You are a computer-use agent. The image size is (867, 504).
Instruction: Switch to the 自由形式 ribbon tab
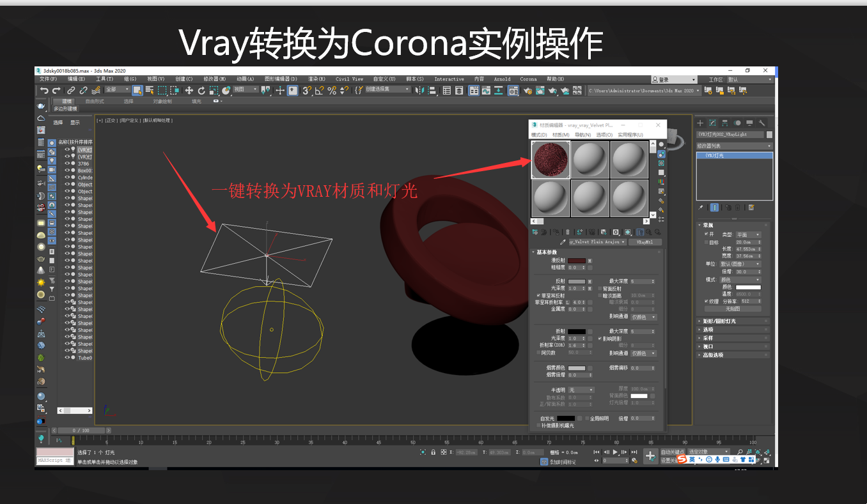coord(95,101)
